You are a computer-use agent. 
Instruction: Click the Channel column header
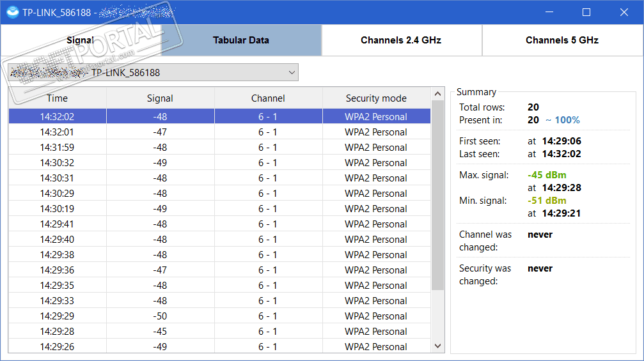[268, 98]
